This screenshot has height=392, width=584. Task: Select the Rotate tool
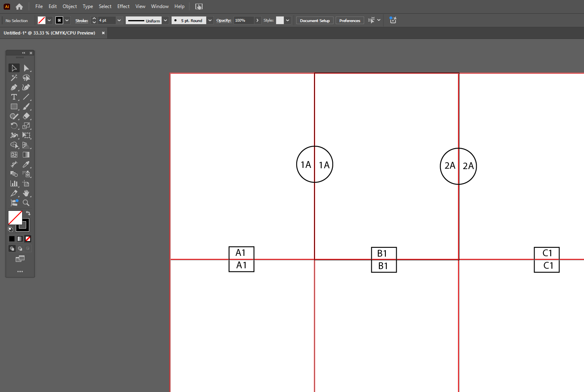14,126
